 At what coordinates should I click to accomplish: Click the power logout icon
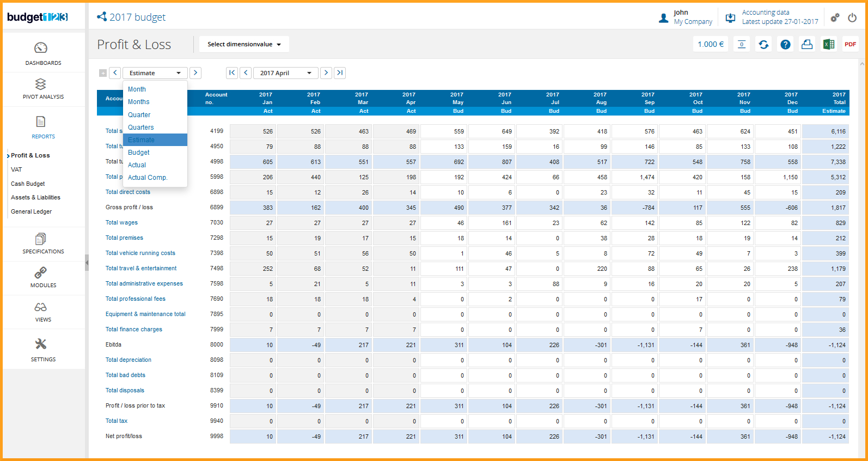(852, 17)
